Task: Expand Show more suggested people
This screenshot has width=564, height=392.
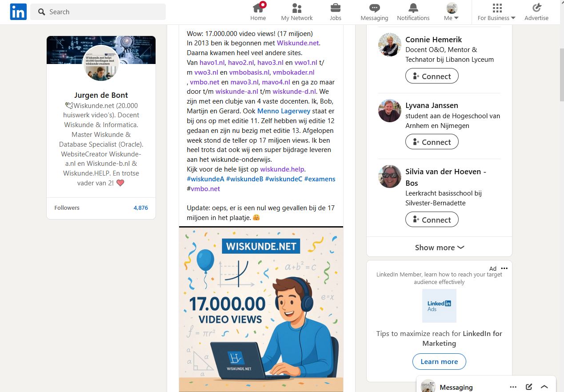Action: (439, 248)
